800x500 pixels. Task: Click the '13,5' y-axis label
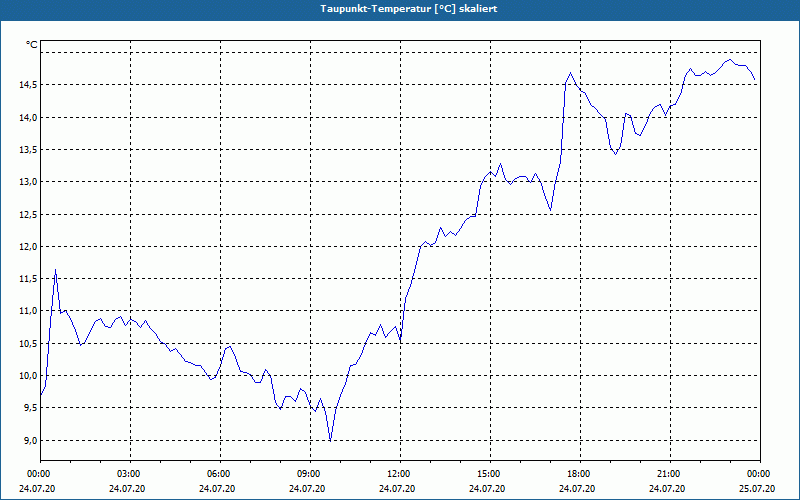[x=28, y=149]
